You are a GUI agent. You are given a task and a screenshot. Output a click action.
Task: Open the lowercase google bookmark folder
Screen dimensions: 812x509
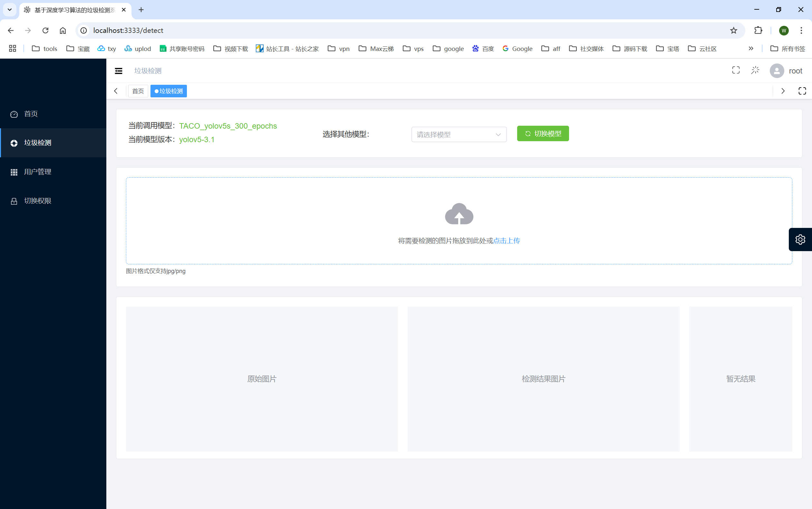(448, 48)
